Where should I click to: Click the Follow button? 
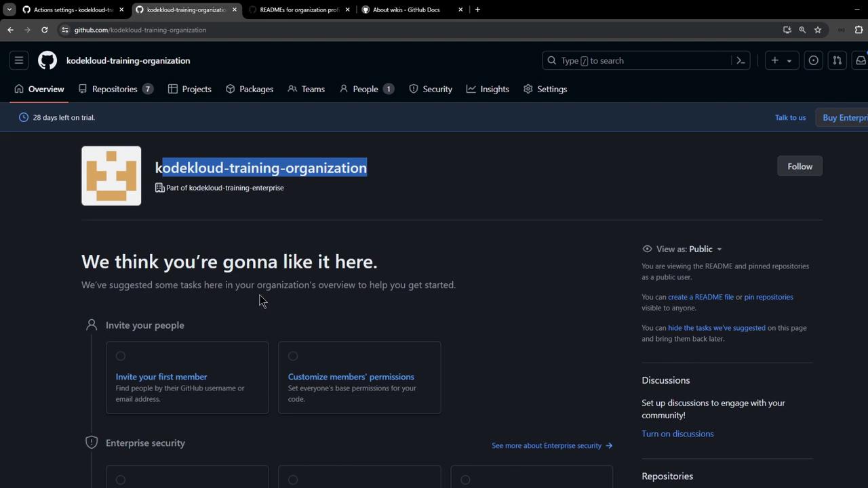800,166
